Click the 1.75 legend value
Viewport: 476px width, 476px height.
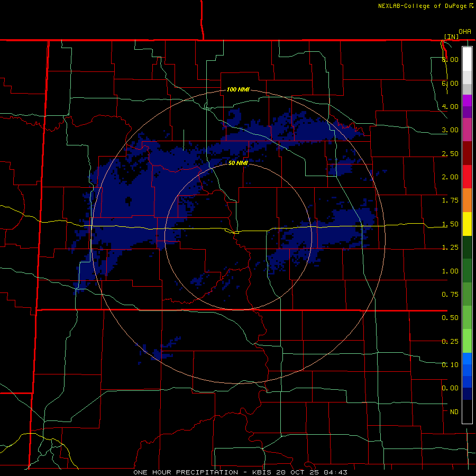pyautogui.click(x=450, y=200)
